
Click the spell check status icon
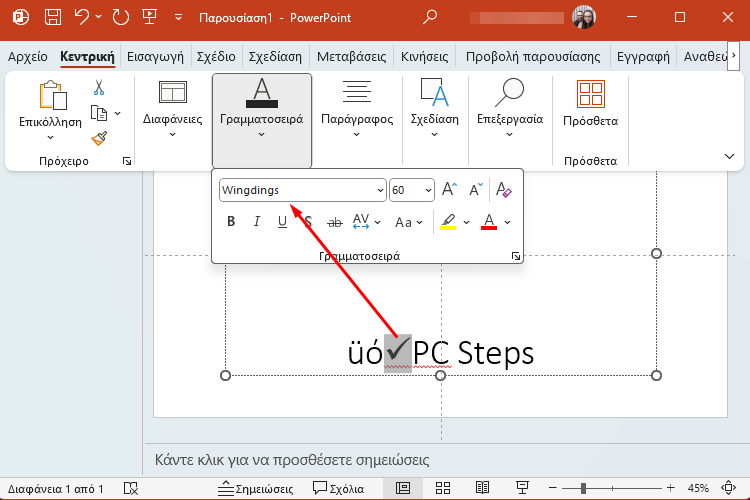tap(131, 488)
